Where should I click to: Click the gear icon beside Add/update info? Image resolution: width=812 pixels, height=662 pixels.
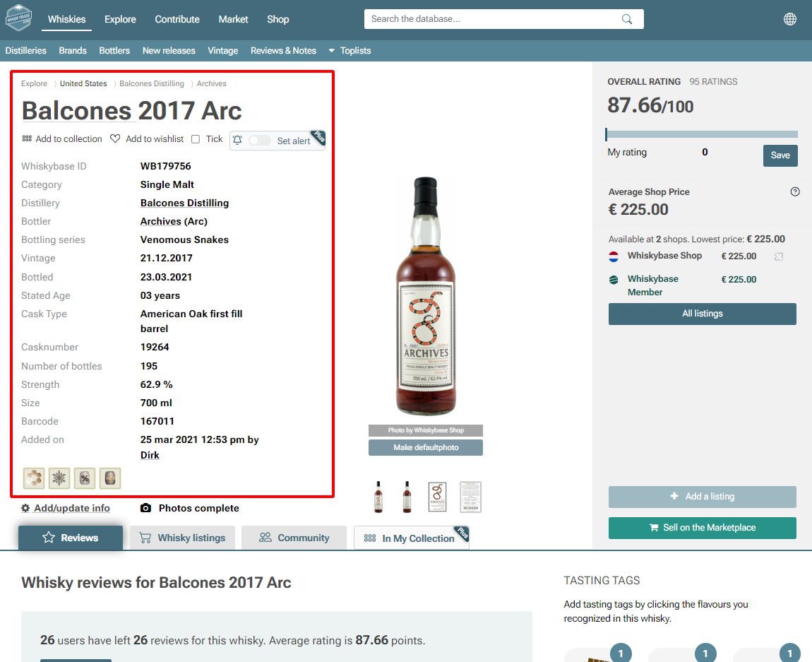pyautogui.click(x=25, y=508)
